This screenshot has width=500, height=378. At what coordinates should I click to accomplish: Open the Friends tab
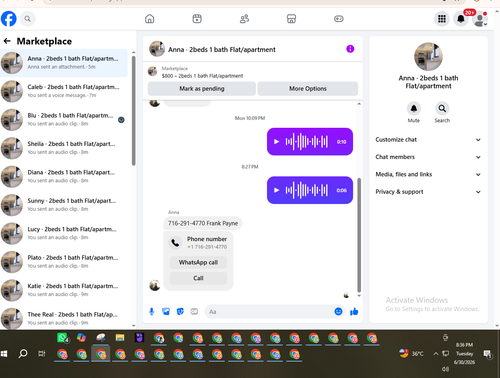tap(244, 19)
